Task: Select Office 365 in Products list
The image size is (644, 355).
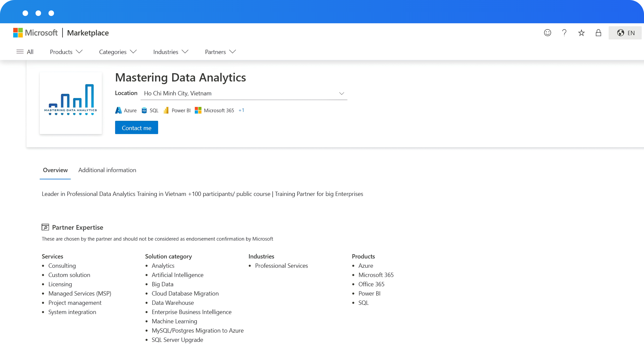Action: click(371, 284)
